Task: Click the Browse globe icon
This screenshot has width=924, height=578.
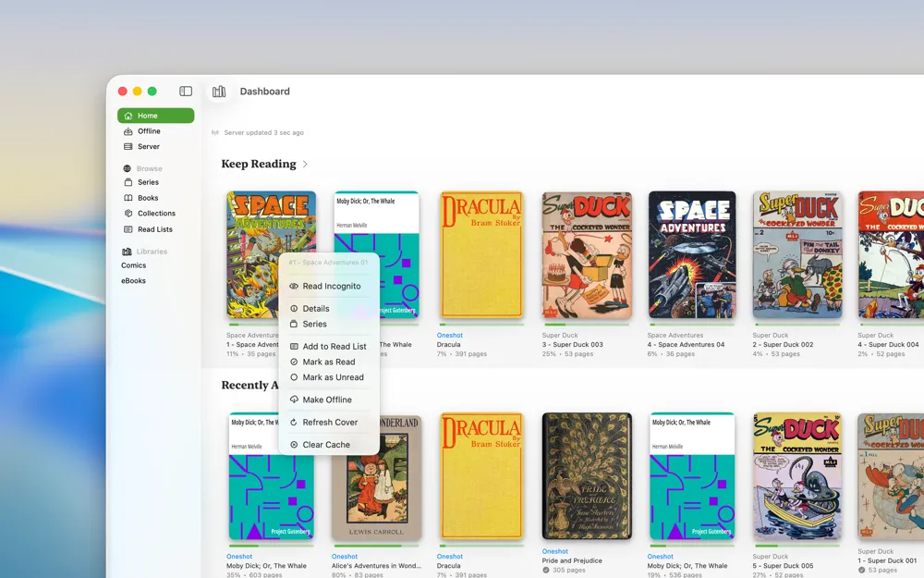Action: 127,168
